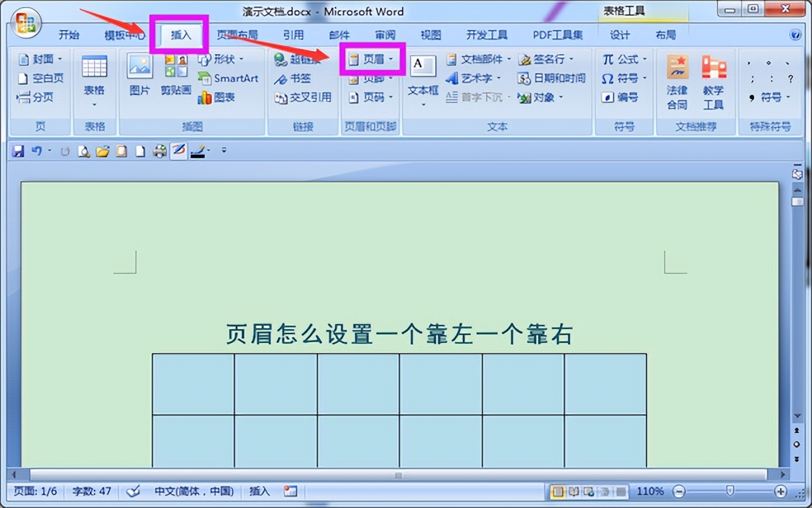Open the table tools 设计 (Design) tab
Screen dimensions: 812x508
click(620, 35)
